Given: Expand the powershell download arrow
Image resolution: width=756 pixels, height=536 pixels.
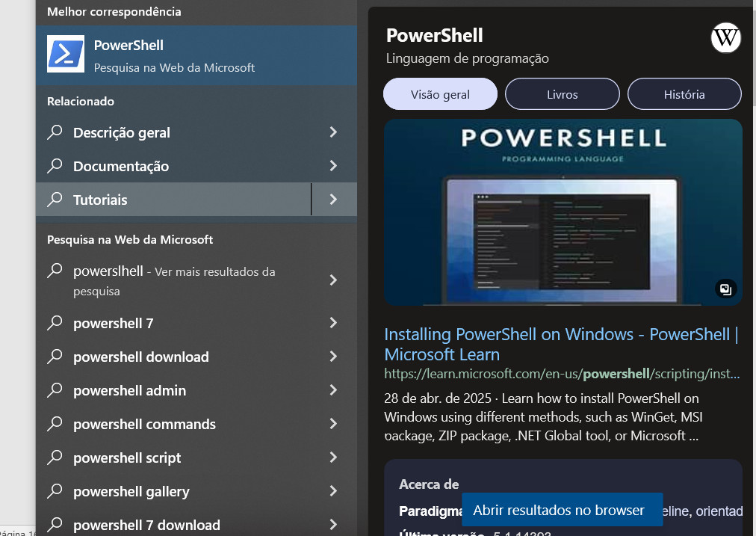Looking at the screenshot, I should pyautogui.click(x=333, y=357).
